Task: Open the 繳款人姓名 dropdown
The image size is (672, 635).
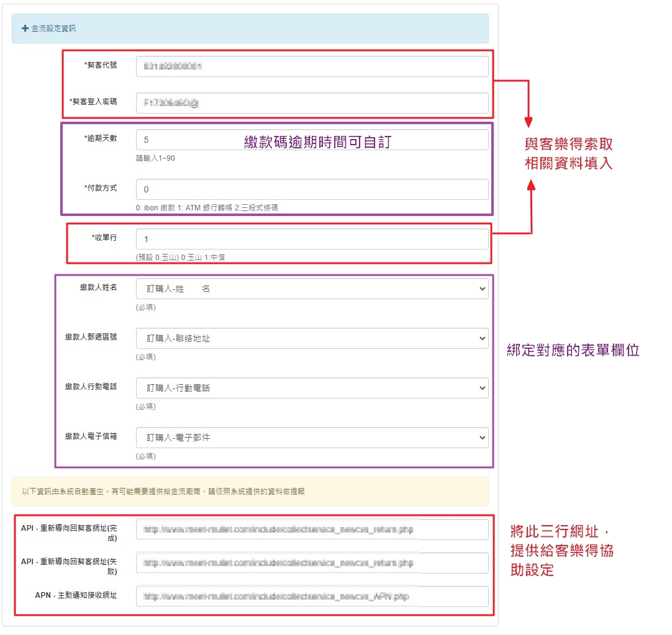Action: tap(312, 289)
